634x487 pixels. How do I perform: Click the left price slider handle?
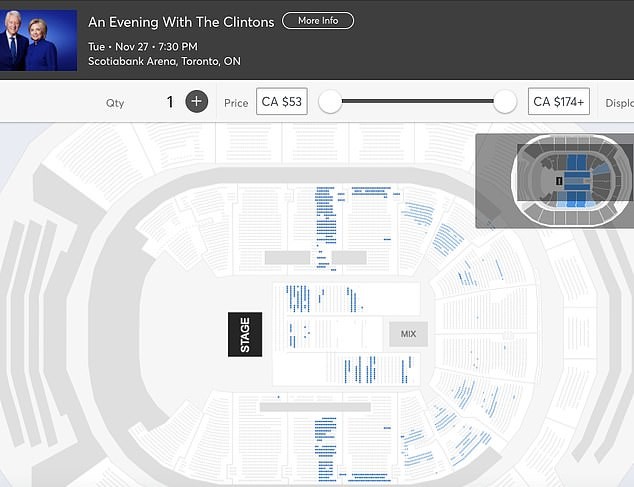click(330, 101)
